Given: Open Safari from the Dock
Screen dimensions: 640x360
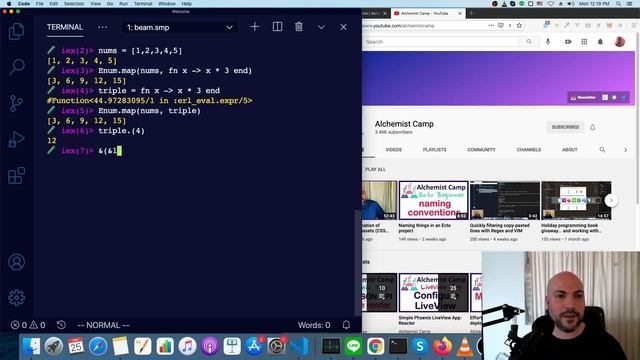Looking at the screenshot, I should pos(98,346).
